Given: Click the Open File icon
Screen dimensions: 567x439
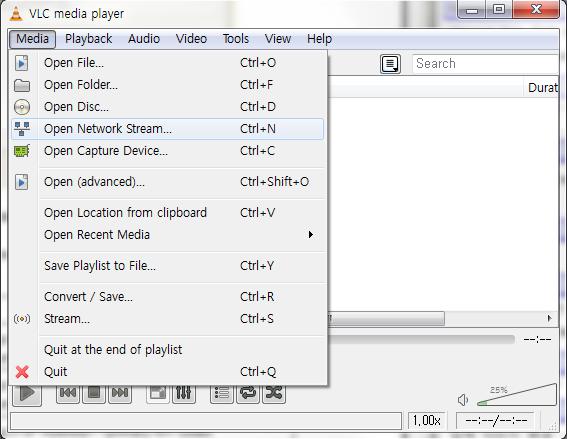Looking at the screenshot, I should (22, 63).
